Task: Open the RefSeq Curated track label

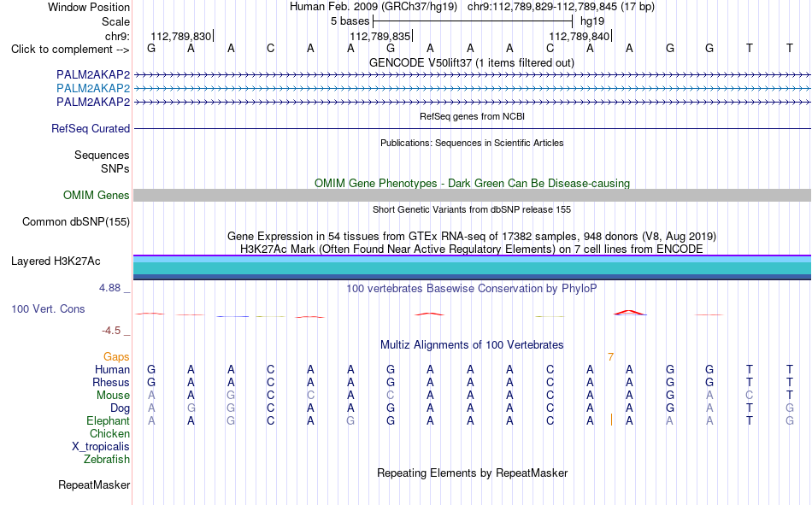Action: (91, 128)
